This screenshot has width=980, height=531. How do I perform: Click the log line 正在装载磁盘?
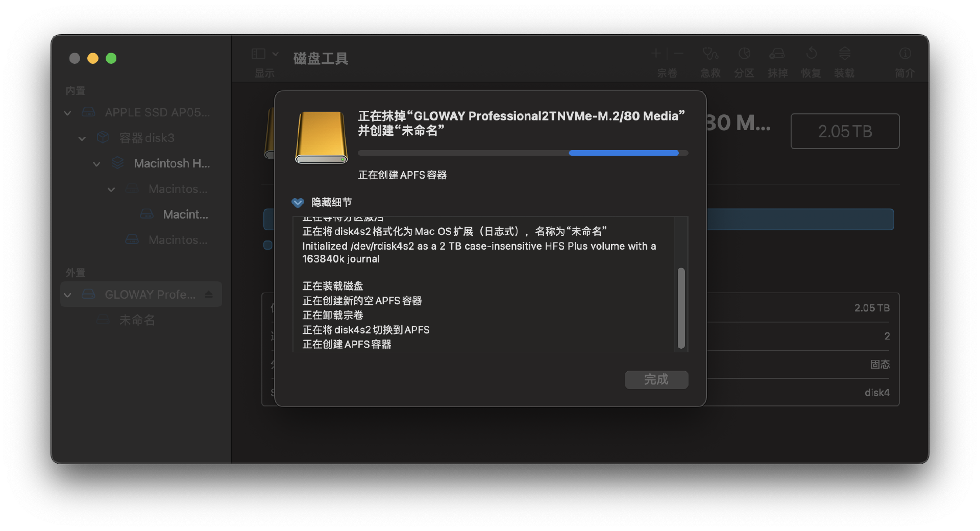click(333, 286)
